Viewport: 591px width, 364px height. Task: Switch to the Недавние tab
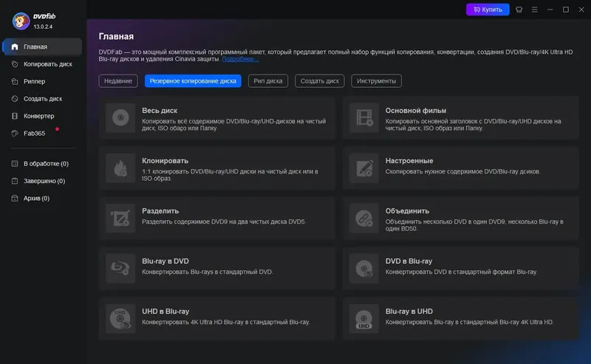[118, 81]
